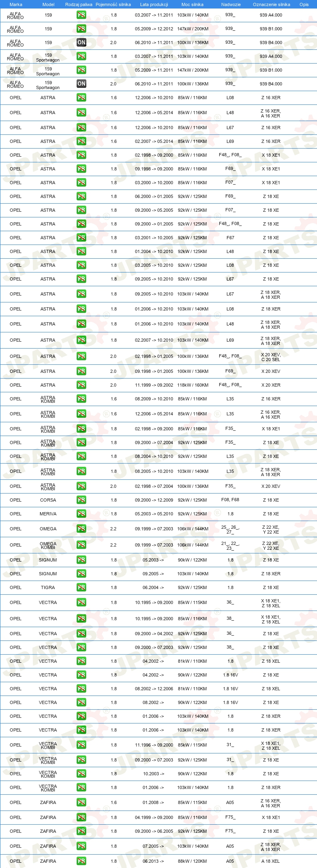Click PB fuel icon in Opel Meriva row

81,514
